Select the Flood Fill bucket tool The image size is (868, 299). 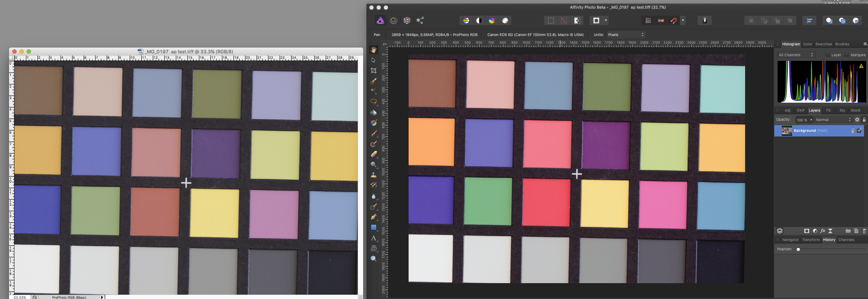(x=374, y=112)
